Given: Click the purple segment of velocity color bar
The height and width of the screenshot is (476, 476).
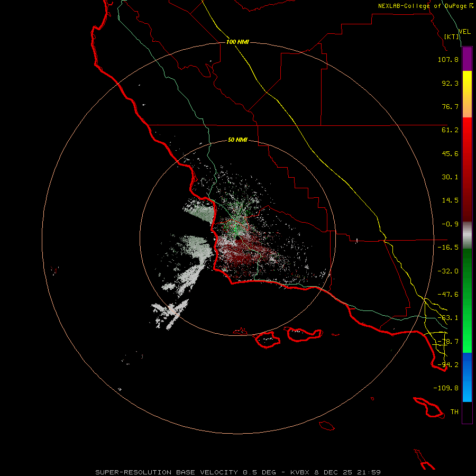Looking at the screenshot, I should (x=467, y=59).
